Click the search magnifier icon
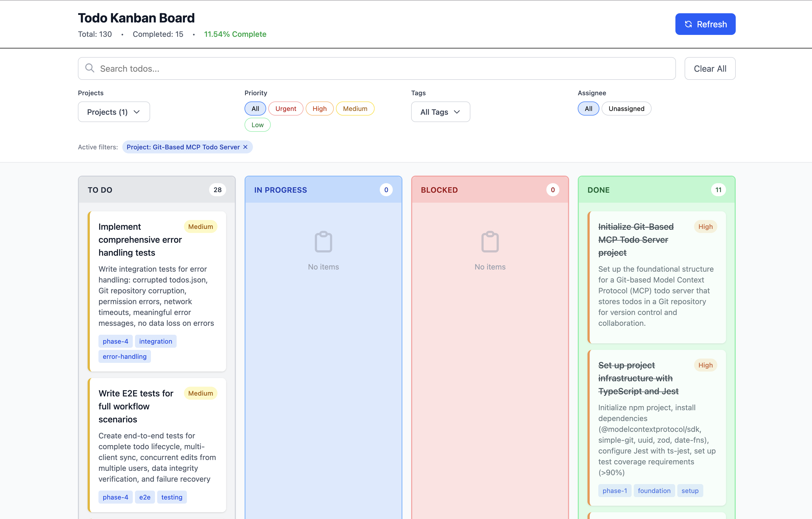Image resolution: width=812 pixels, height=519 pixels. [90, 68]
